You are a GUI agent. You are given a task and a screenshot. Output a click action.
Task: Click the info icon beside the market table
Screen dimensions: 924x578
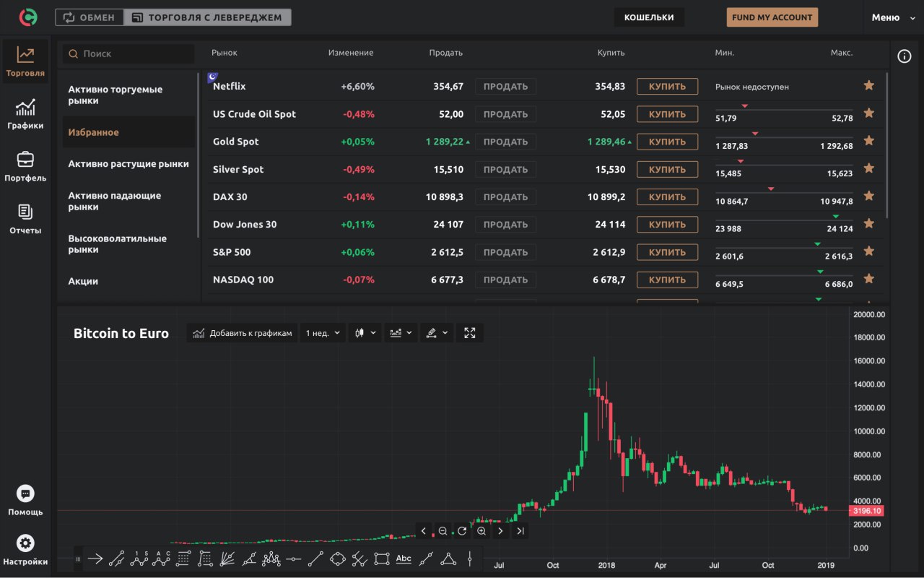[904, 56]
